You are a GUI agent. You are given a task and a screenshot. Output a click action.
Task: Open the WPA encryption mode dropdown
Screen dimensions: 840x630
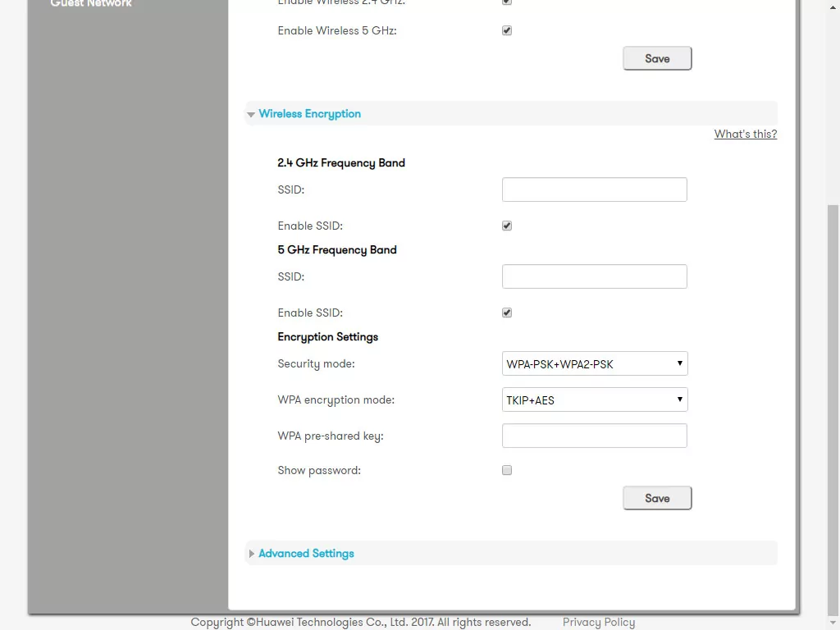coord(595,399)
